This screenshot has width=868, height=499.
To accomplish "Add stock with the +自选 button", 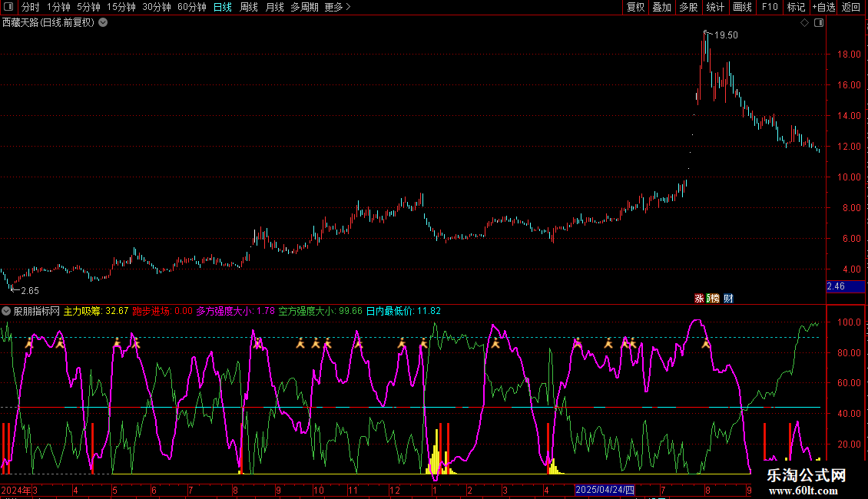I will click(823, 8).
